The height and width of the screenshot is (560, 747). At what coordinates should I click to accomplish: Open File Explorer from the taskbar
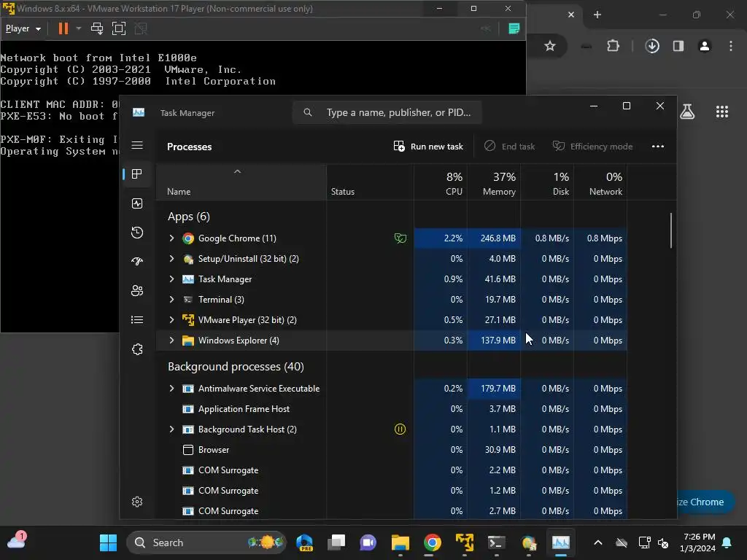[400, 542]
